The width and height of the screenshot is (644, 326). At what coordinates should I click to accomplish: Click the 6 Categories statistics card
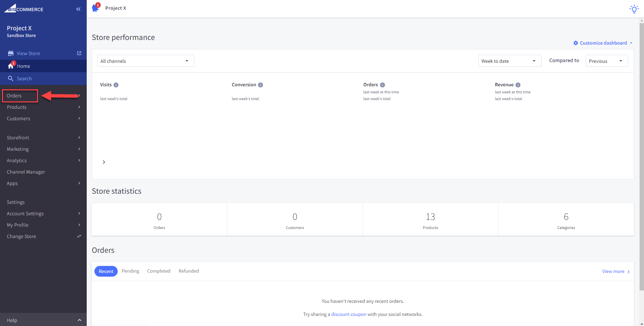[x=566, y=220]
